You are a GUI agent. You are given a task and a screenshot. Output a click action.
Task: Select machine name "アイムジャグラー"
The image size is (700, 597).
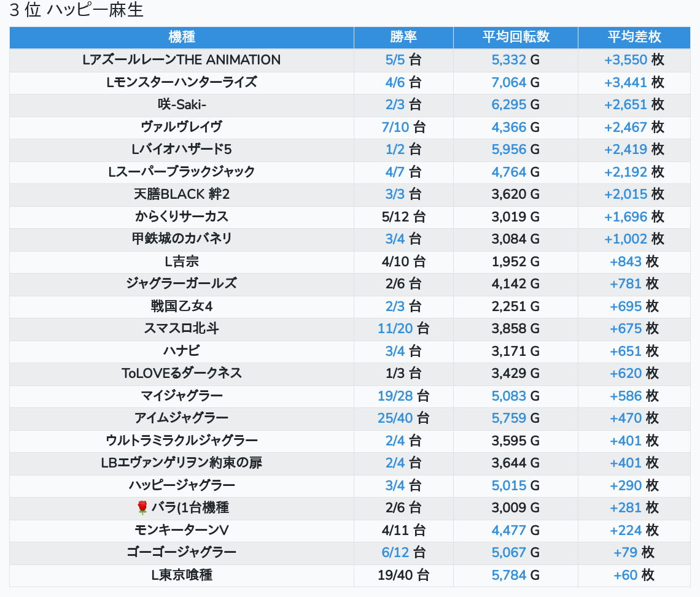pos(182,418)
